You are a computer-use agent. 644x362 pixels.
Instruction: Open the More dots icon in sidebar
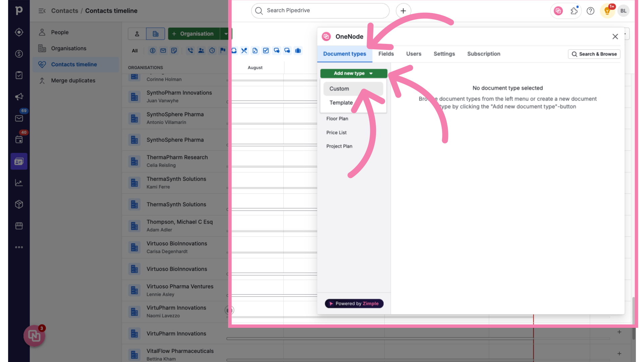pos(19,247)
